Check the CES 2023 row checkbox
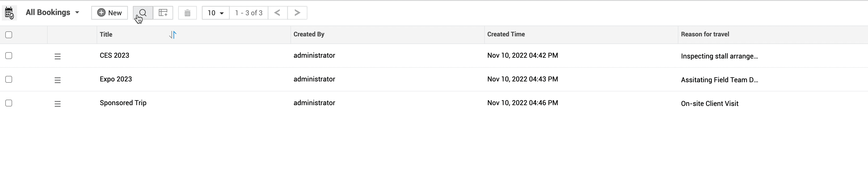This screenshot has width=868, height=195. coord(9,56)
